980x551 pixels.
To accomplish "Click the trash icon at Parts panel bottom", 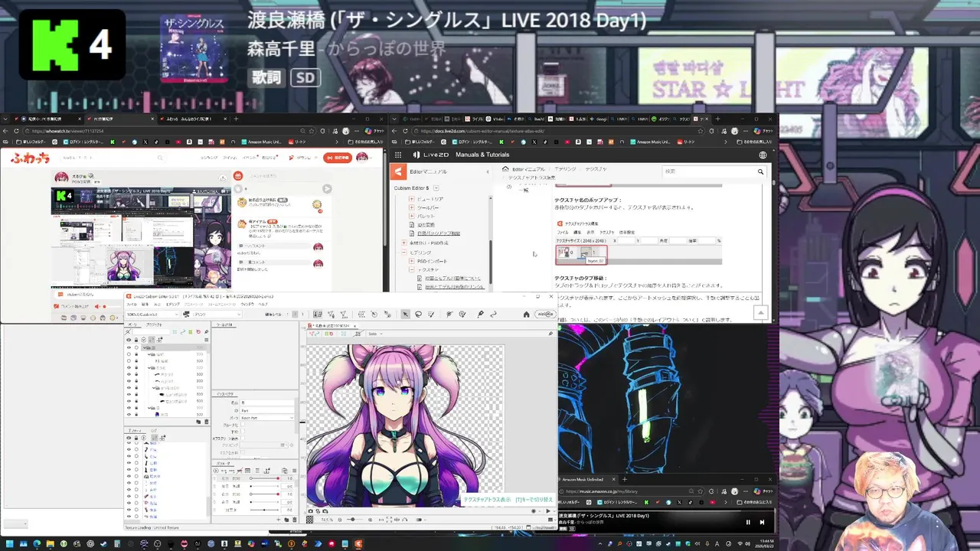I will point(207,422).
